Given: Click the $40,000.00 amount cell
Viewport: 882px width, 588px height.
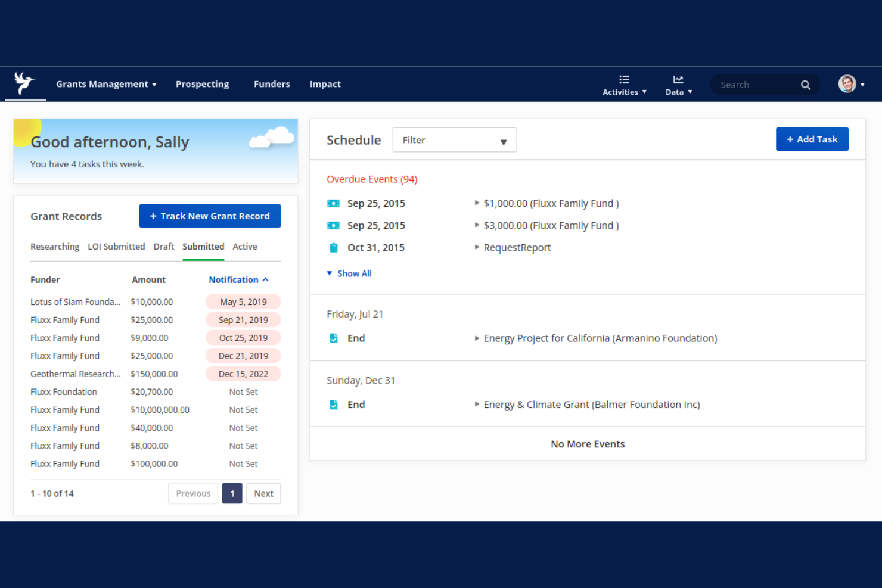Looking at the screenshot, I should tap(152, 428).
